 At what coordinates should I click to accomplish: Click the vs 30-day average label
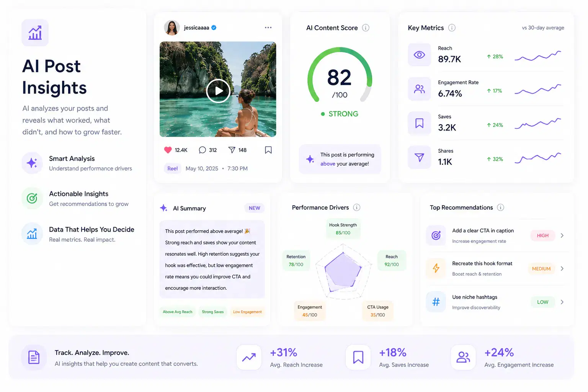(x=543, y=28)
